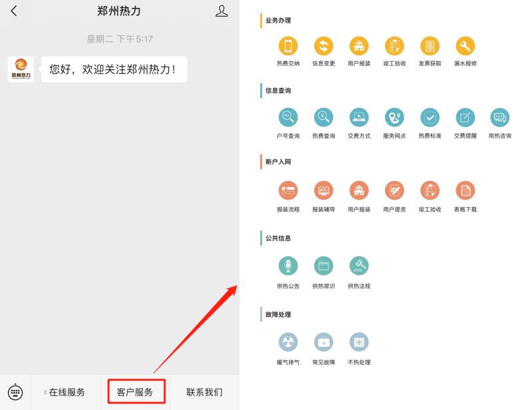The image size is (532, 410).
Task: Tap the 郑州热力 account avatar
Action: (20, 69)
